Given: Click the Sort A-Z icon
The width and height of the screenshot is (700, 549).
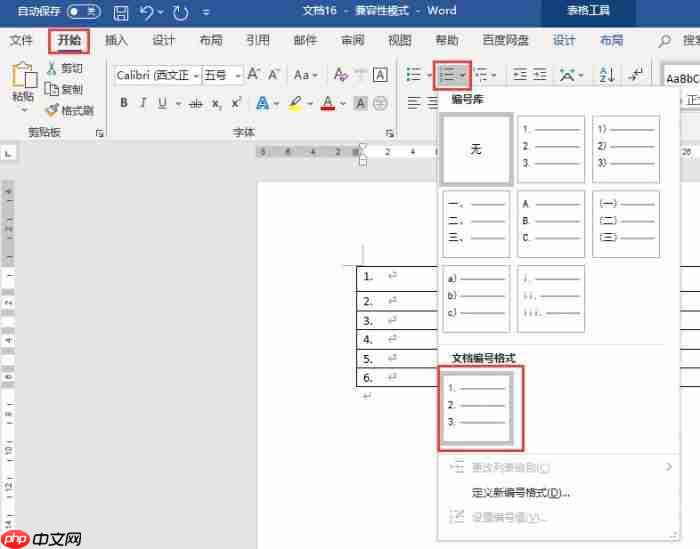Looking at the screenshot, I should coord(607,75).
